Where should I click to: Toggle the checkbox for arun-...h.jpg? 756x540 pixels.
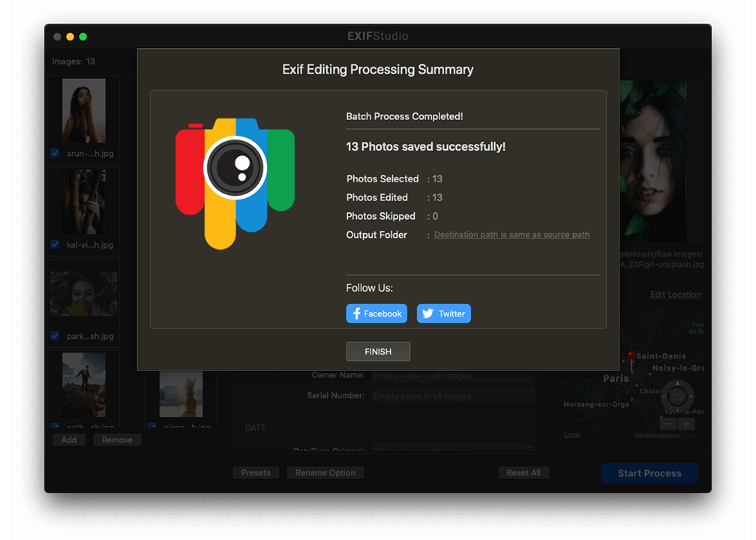tap(55, 153)
